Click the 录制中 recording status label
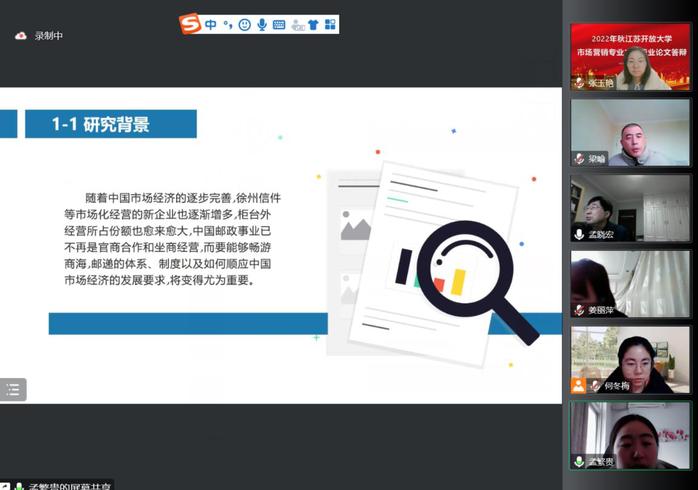This screenshot has width=698, height=490. click(48, 36)
